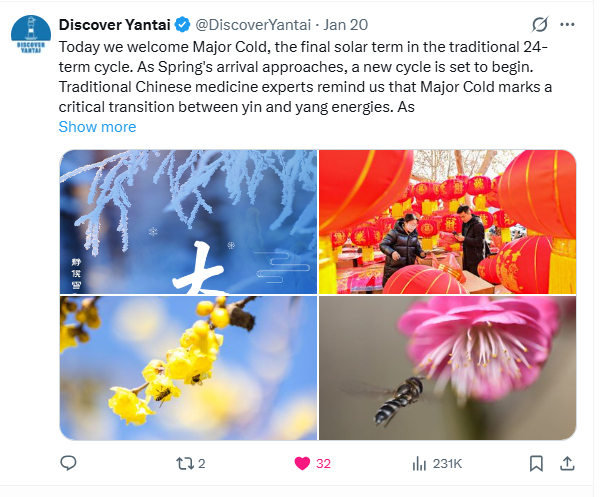Open the @DiscoverYantai handle link
Viewport: 605px width, 497px height.
point(253,25)
